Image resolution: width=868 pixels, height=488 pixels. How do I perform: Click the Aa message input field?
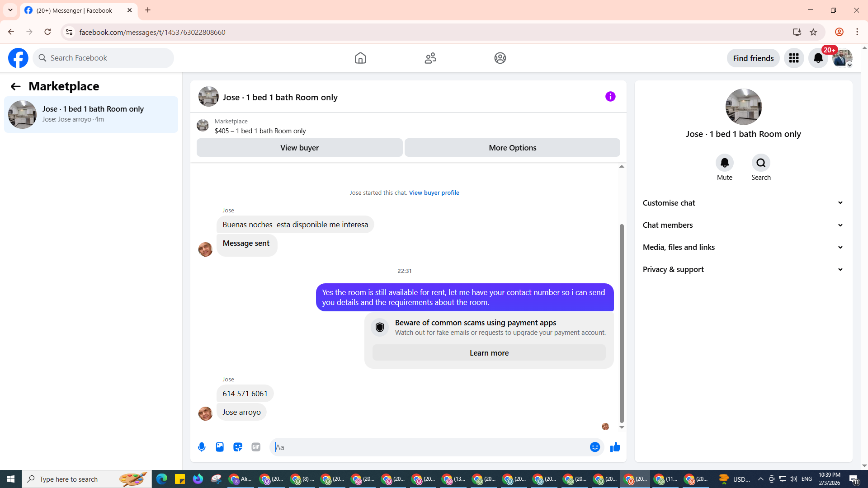pyautogui.click(x=429, y=447)
